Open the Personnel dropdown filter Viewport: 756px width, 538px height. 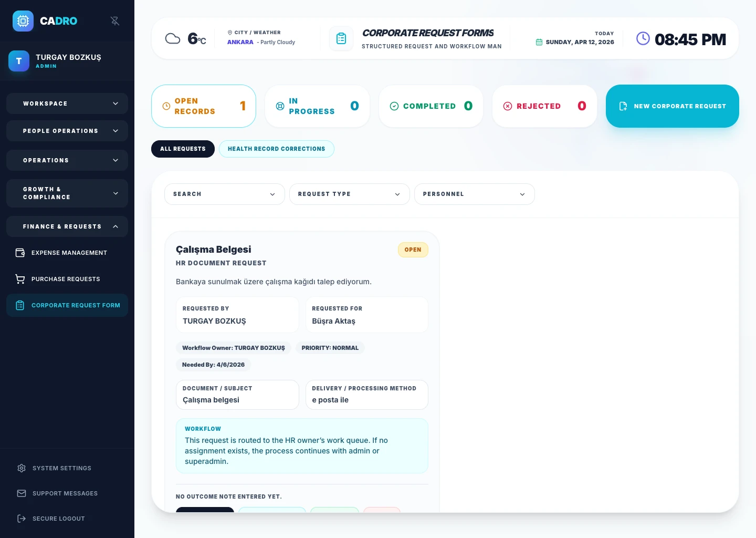pos(475,194)
